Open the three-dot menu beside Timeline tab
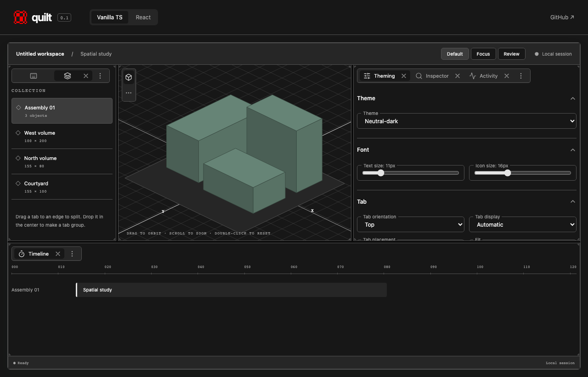The width and height of the screenshot is (588, 377). pyautogui.click(x=72, y=254)
